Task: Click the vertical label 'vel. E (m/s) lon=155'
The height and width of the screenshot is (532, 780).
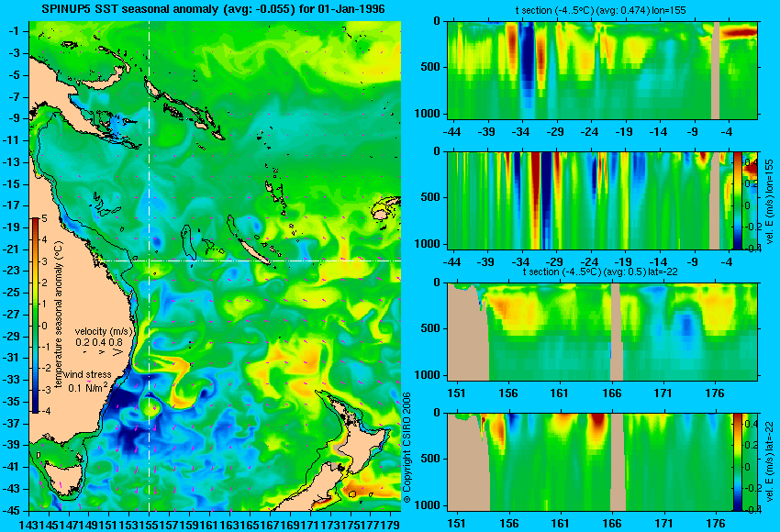Action: 770,202
